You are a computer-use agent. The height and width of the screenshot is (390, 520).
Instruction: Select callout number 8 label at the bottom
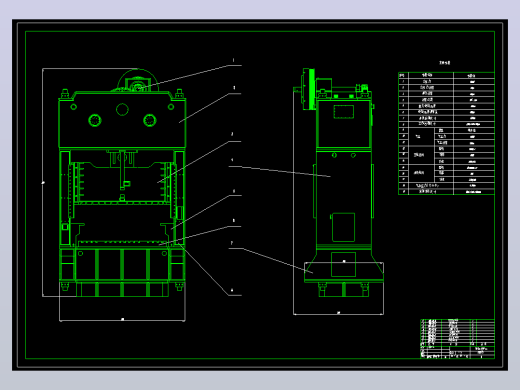click(x=232, y=291)
